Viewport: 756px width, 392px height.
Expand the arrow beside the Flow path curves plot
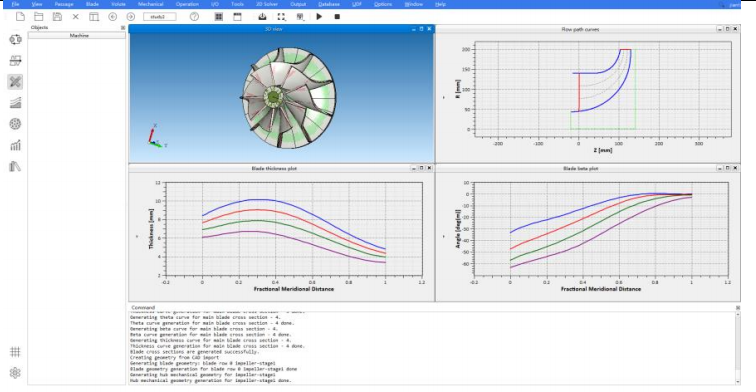(444, 97)
